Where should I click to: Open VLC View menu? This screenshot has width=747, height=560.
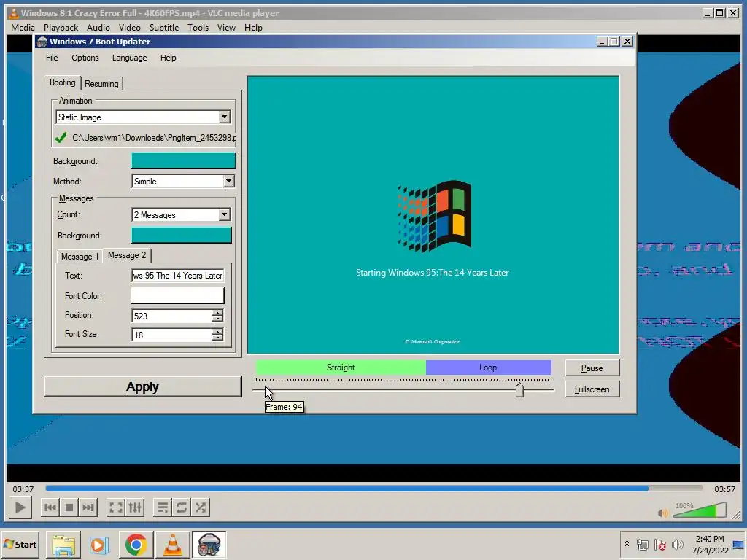[x=226, y=28]
